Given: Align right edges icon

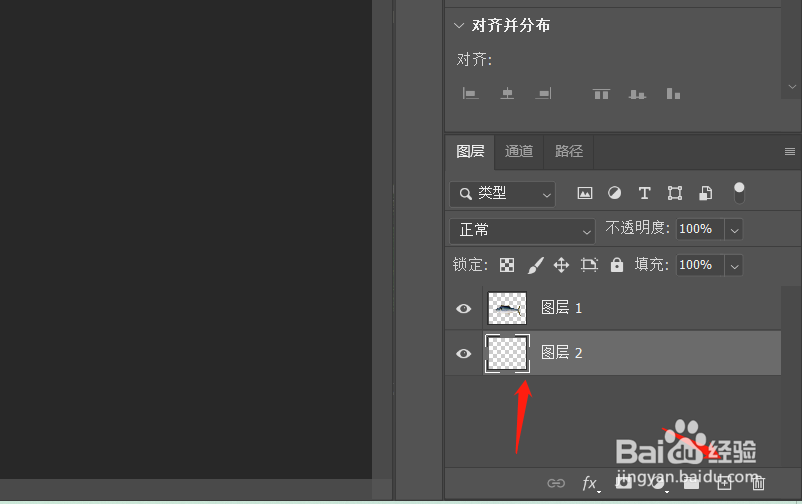Looking at the screenshot, I should tap(544, 94).
